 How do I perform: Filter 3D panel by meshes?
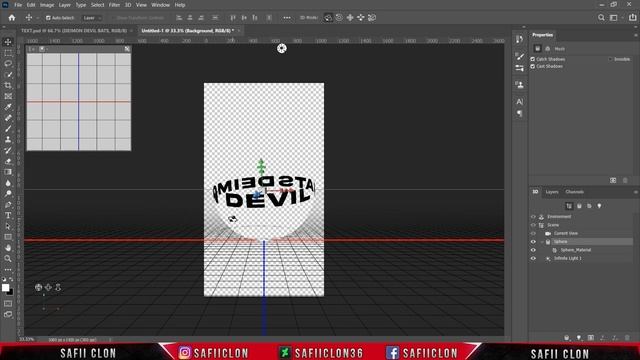tap(579, 206)
